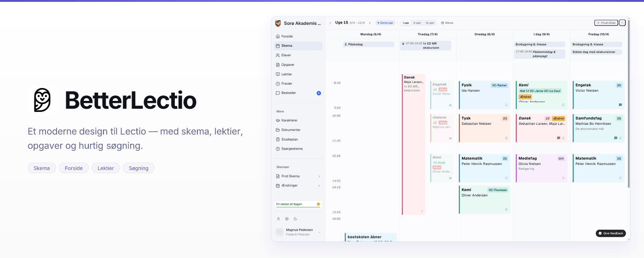Image resolution: width=644 pixels, height=258 pixels.
Task: Open the Karakterer menu item
Action: (298, 120)
